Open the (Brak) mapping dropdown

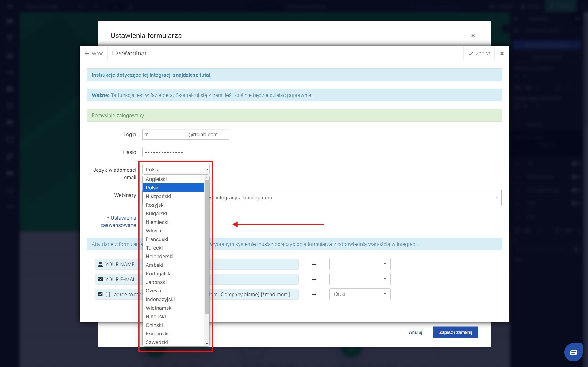tap(360, 294)
